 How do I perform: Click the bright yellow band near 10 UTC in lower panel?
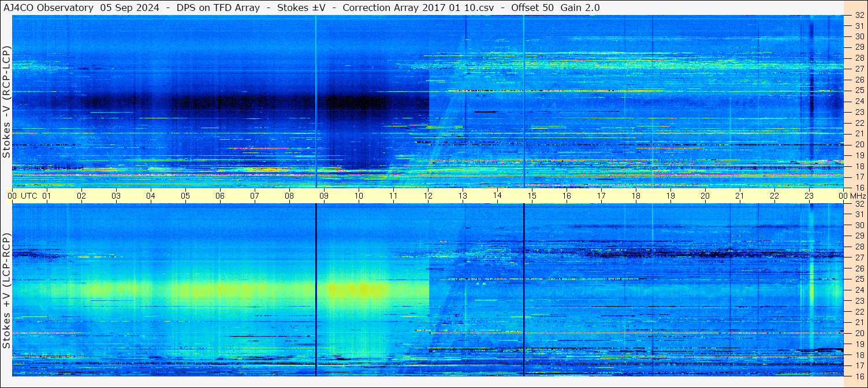[x=358, y=288]
